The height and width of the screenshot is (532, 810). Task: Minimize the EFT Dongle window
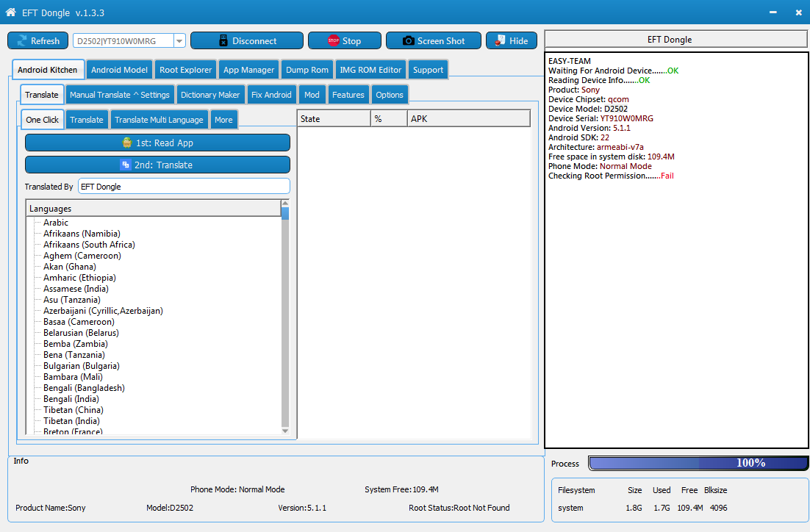773,12
